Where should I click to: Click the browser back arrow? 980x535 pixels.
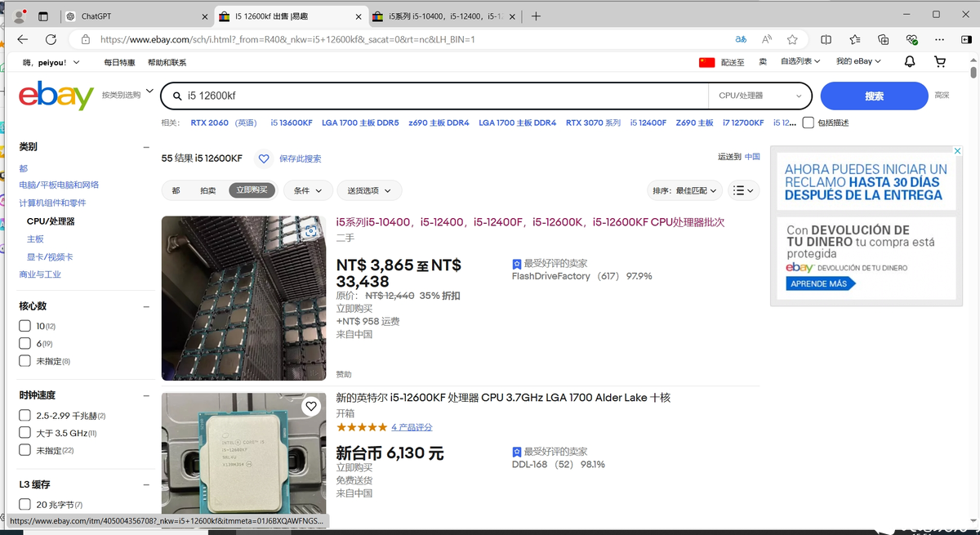click(x=22, y=39)
